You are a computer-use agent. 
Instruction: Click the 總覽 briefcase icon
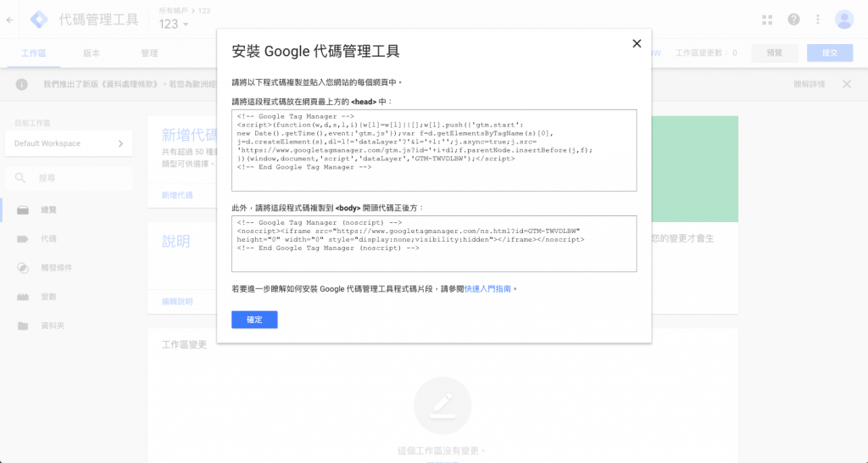(x=23, y=210)
